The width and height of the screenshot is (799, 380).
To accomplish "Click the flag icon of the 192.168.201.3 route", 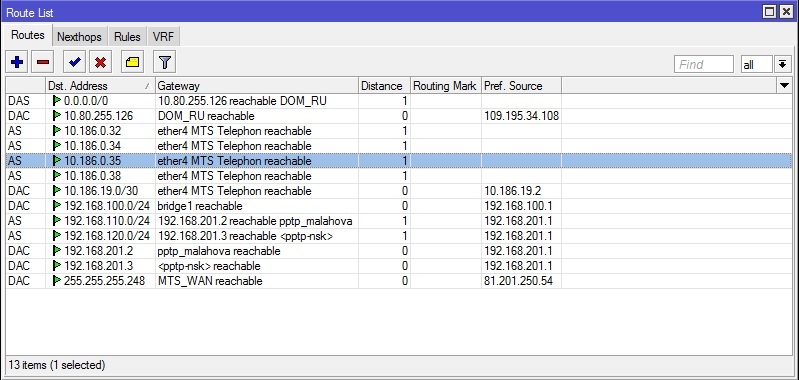I will click(x=57, y=266).
